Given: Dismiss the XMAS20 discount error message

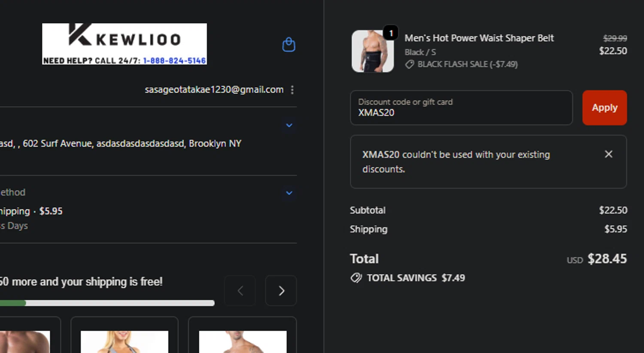Looking at the screenshot, I should pyautogui.click(x=608, y=154).
